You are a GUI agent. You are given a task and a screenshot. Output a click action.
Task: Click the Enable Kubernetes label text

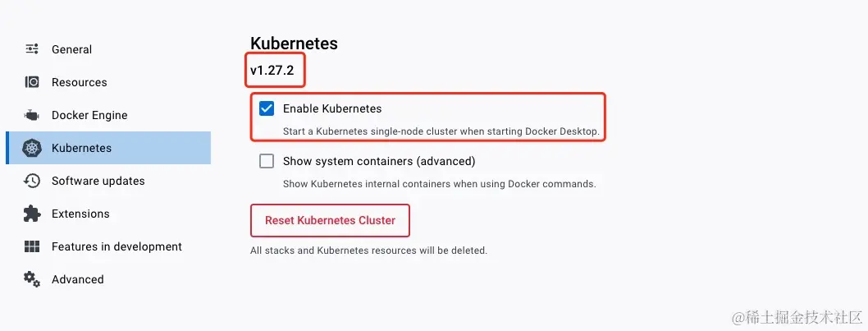coord(332,108)
